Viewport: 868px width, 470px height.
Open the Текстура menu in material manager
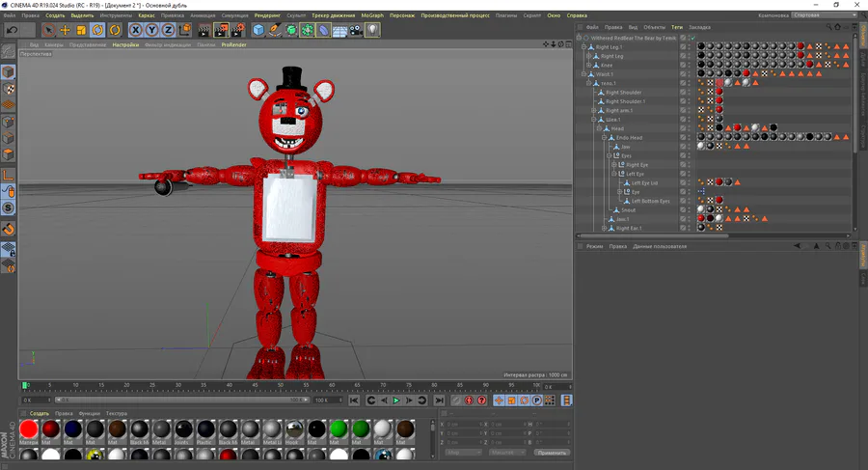[x=117, y=413]
